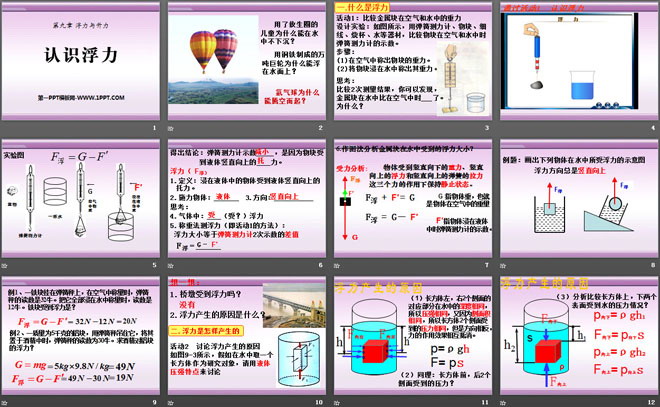Click slide number 9 label
Viewport: 660px width, 407px height.
click(x=154, y=402)
